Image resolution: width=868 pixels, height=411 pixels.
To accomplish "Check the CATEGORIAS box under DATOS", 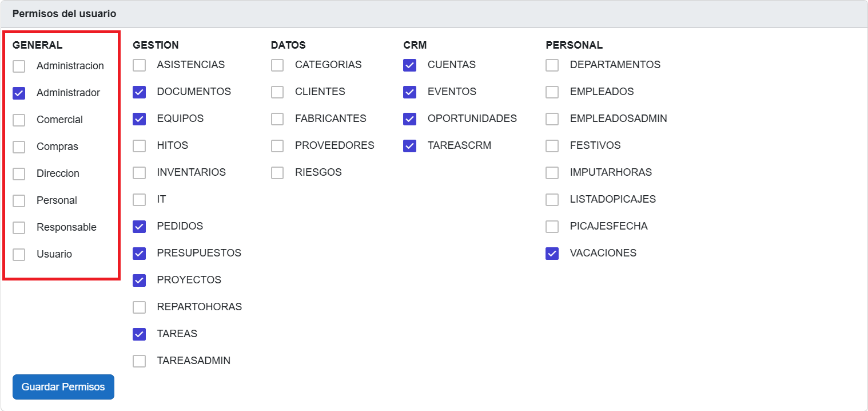I will [x=277, y=65].
